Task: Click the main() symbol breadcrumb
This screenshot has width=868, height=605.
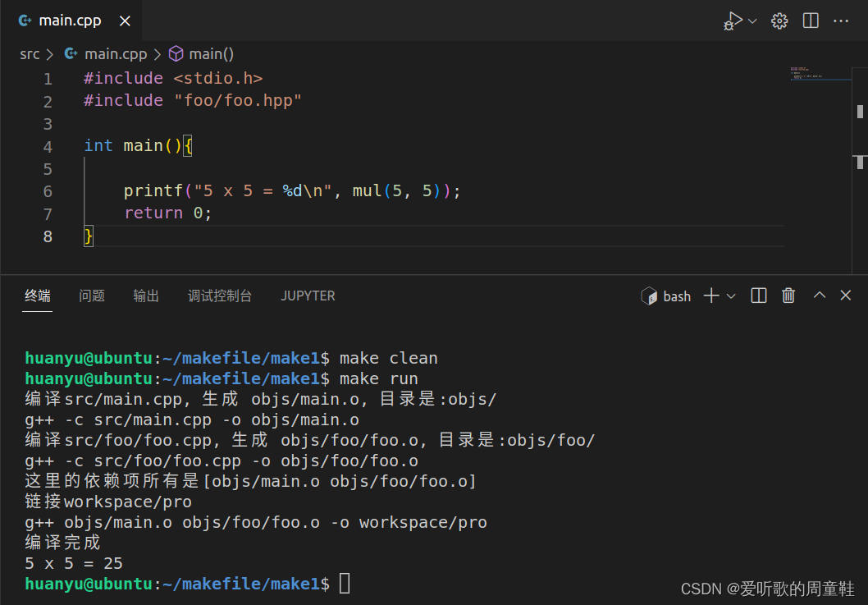Action: [212, 54]
